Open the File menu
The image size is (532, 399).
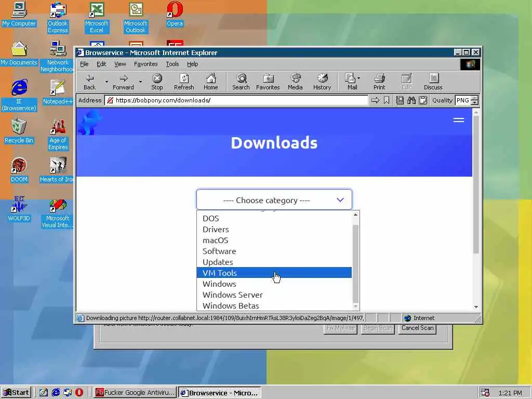pyautogui.click(x=84, y=64)
